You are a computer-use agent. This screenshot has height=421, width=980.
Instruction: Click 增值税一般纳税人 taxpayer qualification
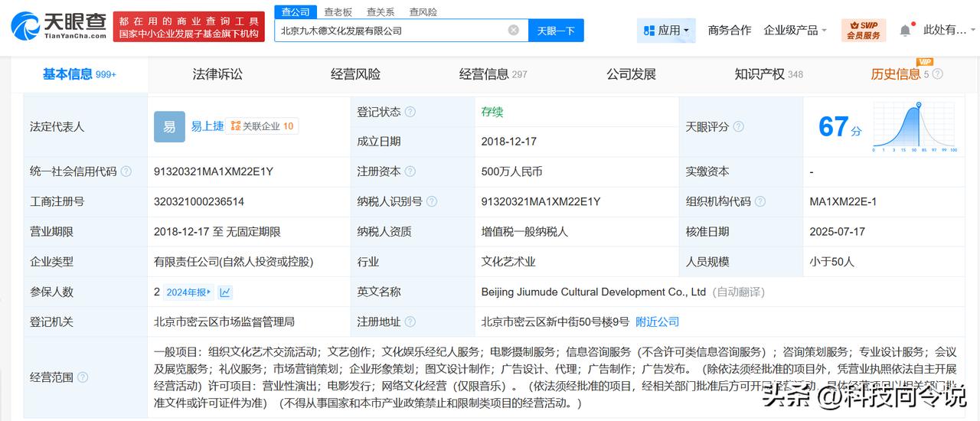524,231
